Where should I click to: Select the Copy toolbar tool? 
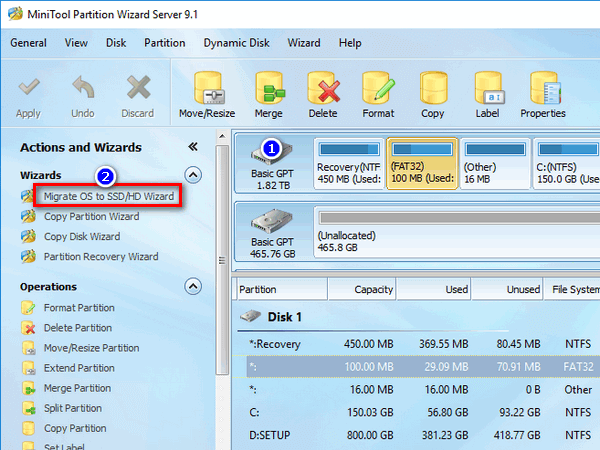tap(433, 95)
